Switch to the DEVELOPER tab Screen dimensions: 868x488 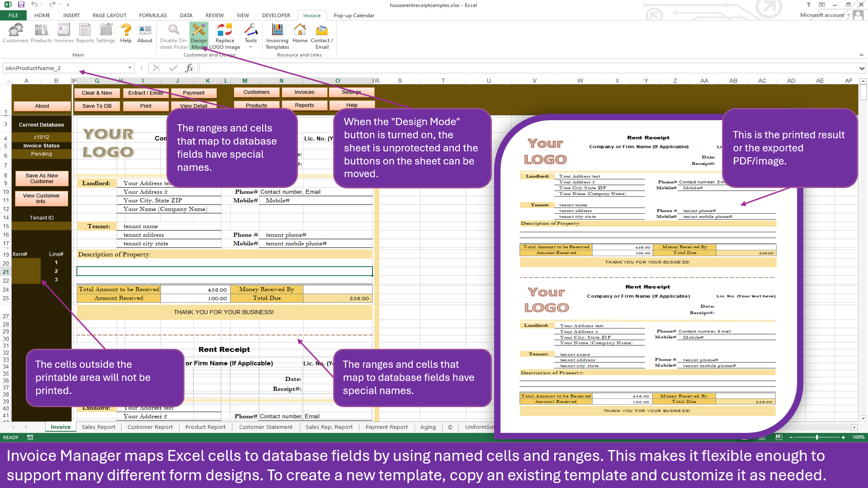tap(276, 15)
